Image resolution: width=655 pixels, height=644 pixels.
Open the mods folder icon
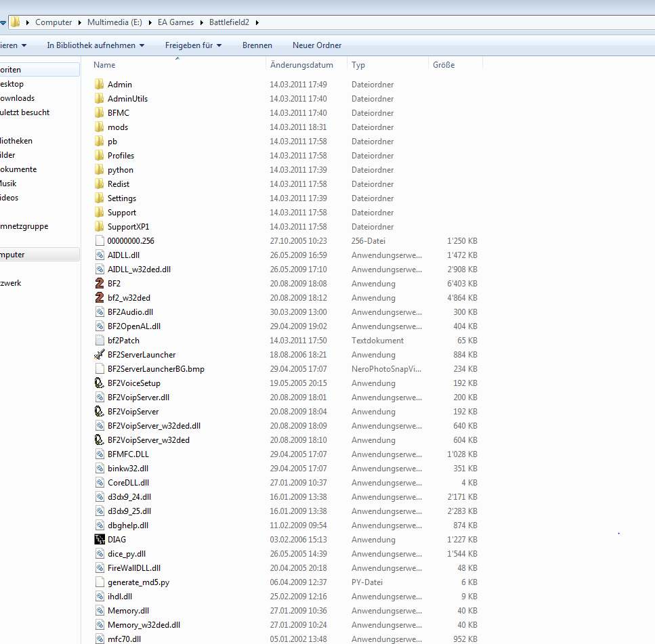pos(99,127)
